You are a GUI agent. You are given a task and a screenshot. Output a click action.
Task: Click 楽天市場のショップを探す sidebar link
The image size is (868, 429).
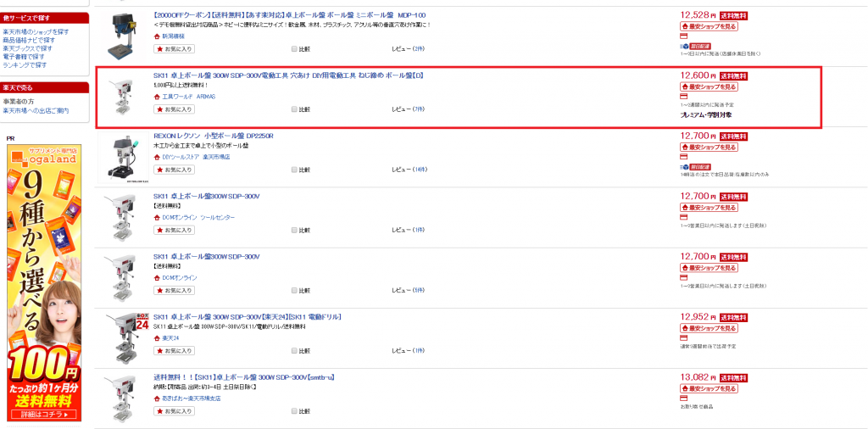(x=36, y=32)
